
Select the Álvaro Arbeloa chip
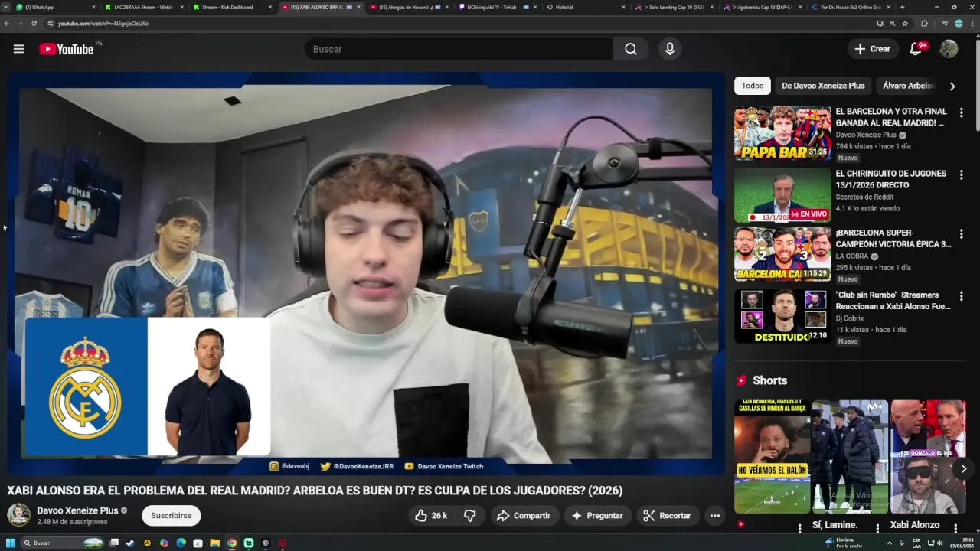909,86
